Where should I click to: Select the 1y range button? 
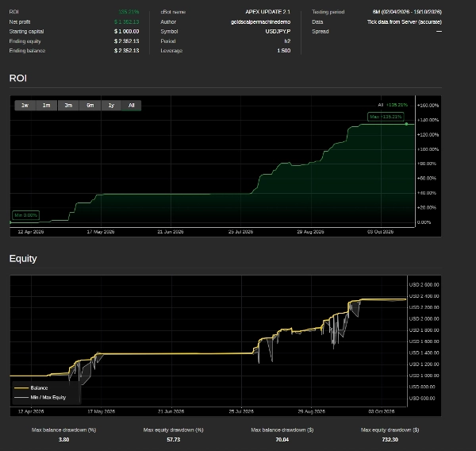click(x=111, y=106)
